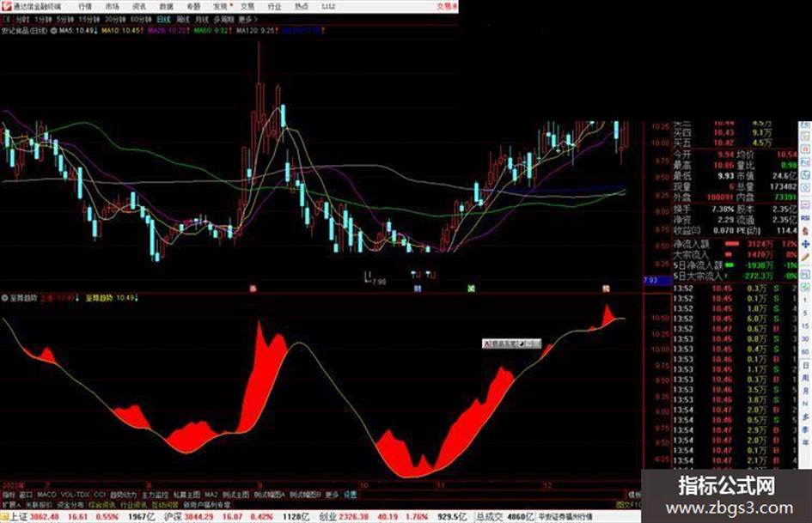Select the 主力监控 indicator tab
This screenshot has width=812, height=523.
click(x=155, y=495)
